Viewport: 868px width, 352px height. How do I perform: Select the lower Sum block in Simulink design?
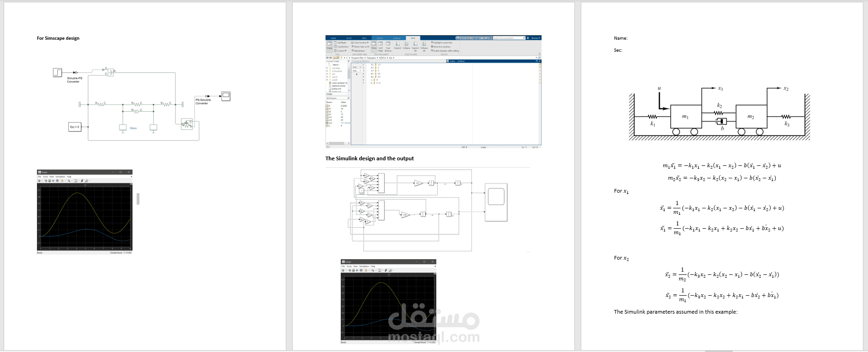coord(381,211)
